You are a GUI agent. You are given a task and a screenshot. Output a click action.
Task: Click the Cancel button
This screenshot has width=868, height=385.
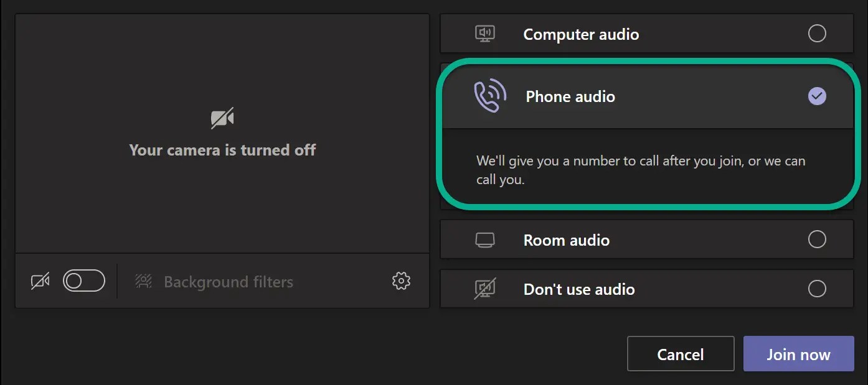click(680, 353)
